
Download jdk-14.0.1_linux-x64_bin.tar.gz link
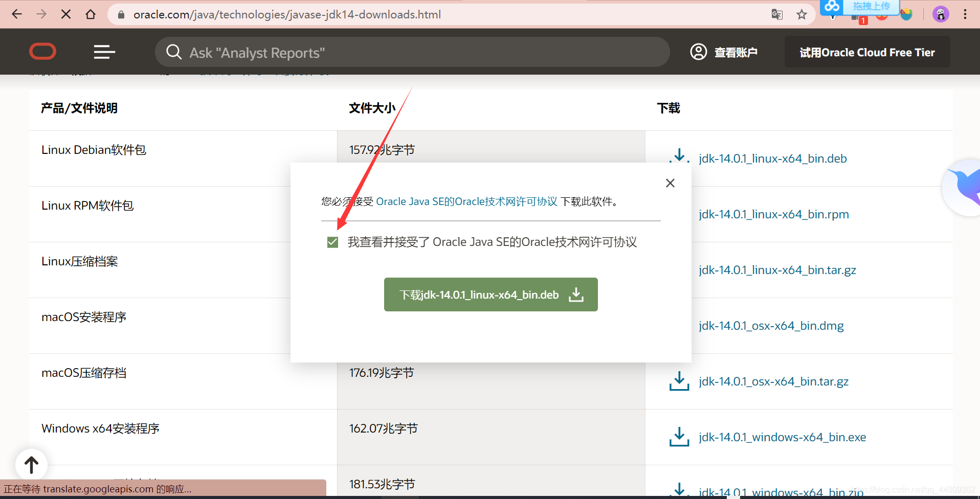point(777,270)
